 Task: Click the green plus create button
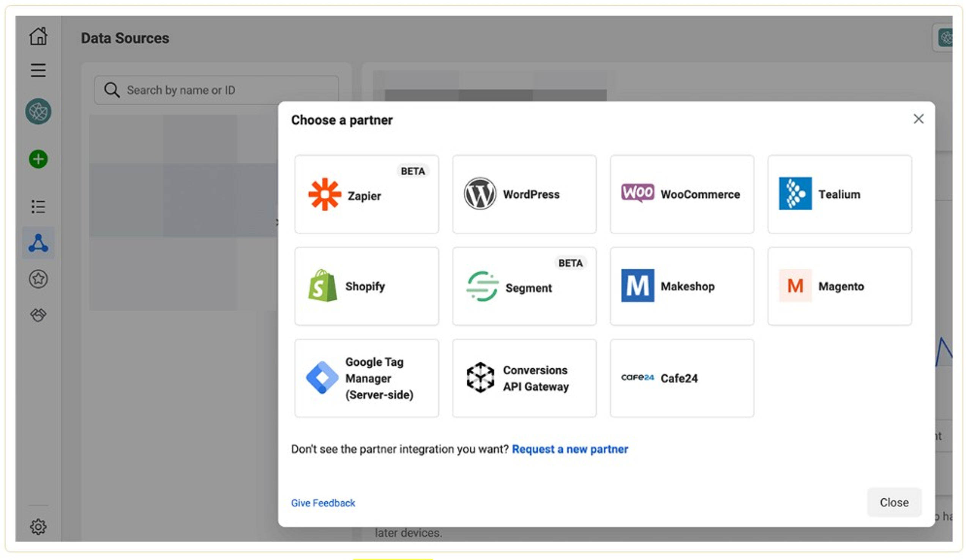(x=38, y=159)
